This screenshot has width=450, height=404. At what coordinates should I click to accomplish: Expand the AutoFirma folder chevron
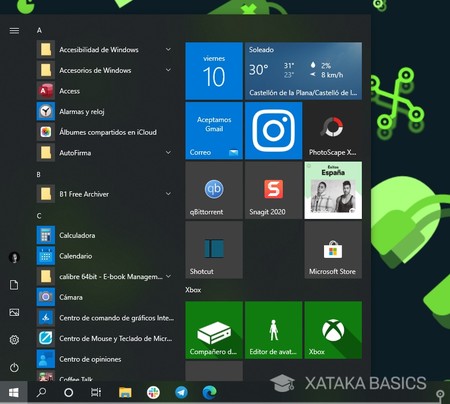pyautogui.click(x=168, y=153)
